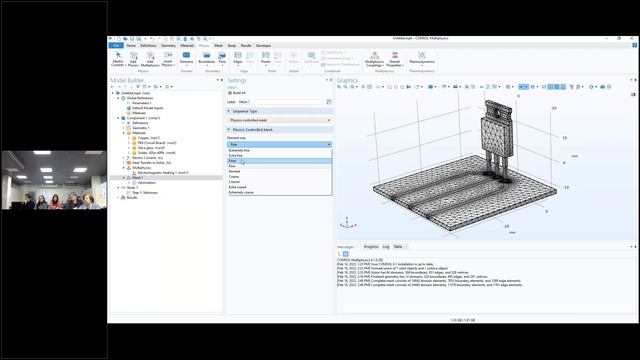Choose Extremely coarse from element size list
The height and width of the screenshot is (360, 640).
click(x=280, y=192)
